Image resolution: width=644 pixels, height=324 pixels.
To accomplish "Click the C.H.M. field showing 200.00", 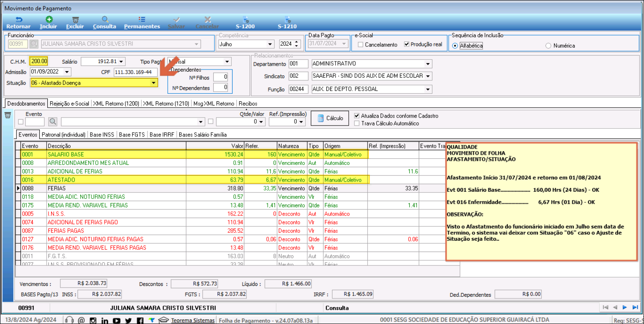I will coord(39,61).
